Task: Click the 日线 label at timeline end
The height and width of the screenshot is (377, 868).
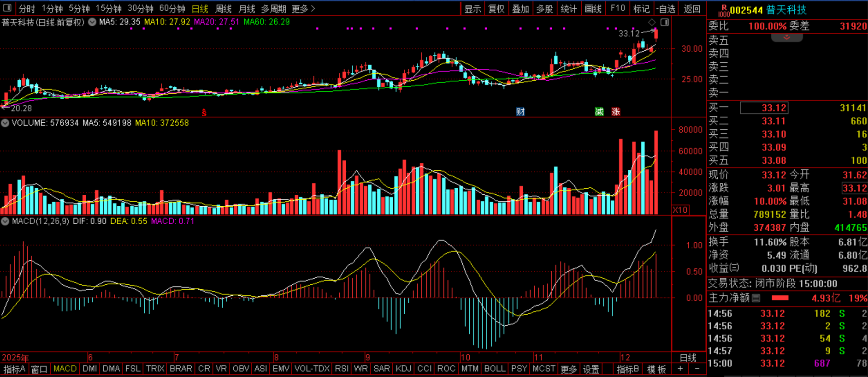Action: 688,358
